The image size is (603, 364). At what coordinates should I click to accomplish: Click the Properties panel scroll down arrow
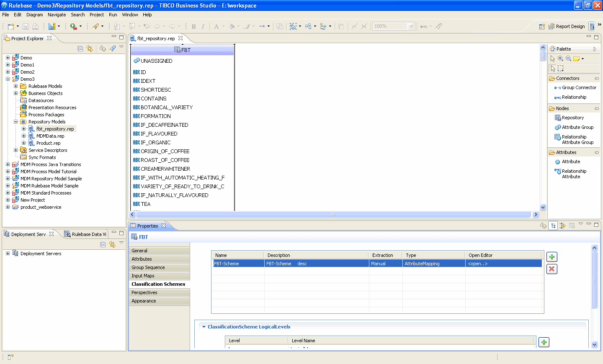coord(594,345)
